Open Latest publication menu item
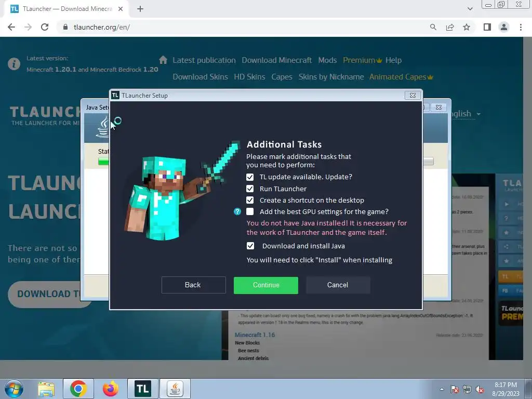 tap(204, 60)
